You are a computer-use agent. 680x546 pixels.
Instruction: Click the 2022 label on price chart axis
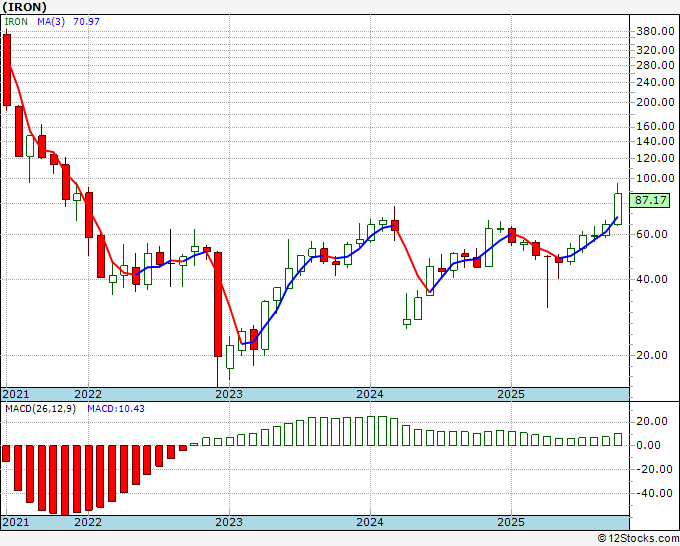click(88, 394)
